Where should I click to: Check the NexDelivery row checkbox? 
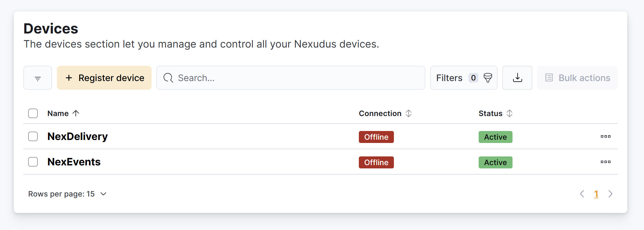[33, 136]
